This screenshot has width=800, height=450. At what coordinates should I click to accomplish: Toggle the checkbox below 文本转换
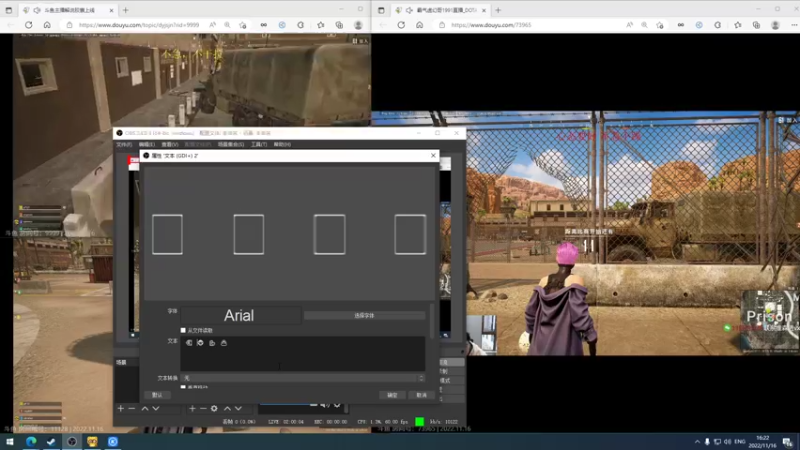183,387
